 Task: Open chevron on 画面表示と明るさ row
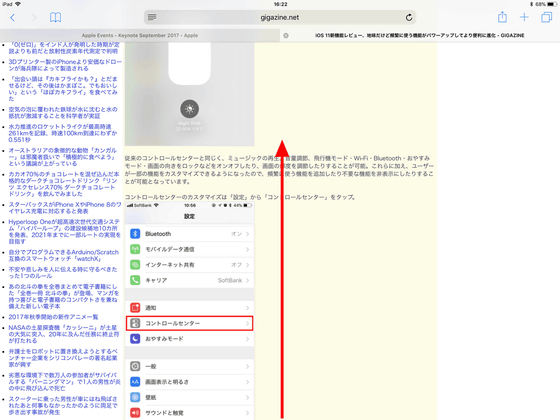(x=247, y=382)
